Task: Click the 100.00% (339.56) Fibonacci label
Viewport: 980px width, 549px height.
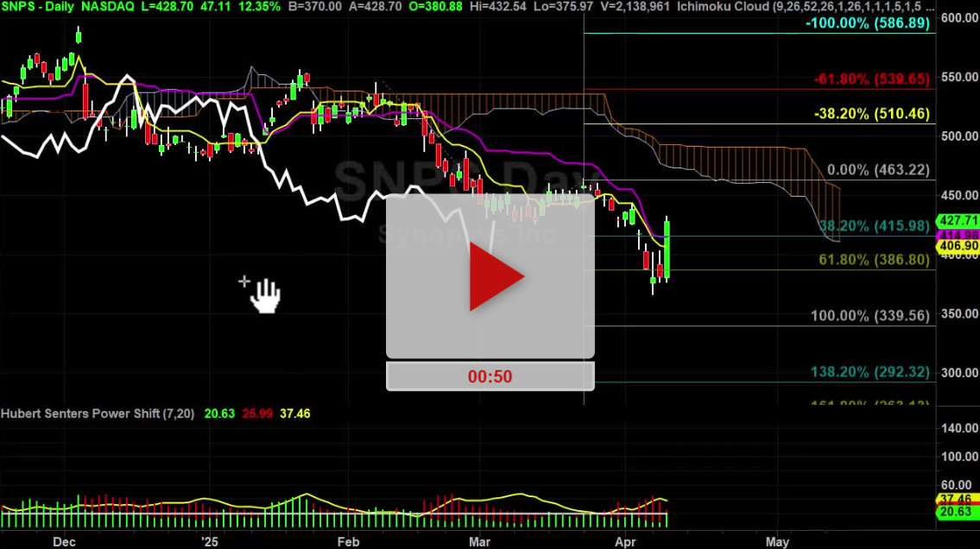Action: click(x=870, y=316)
